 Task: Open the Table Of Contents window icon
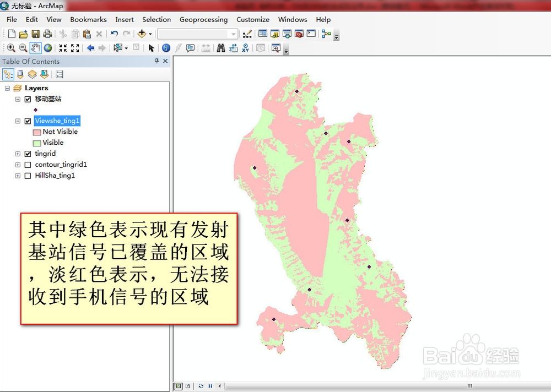tap(262, 34)
